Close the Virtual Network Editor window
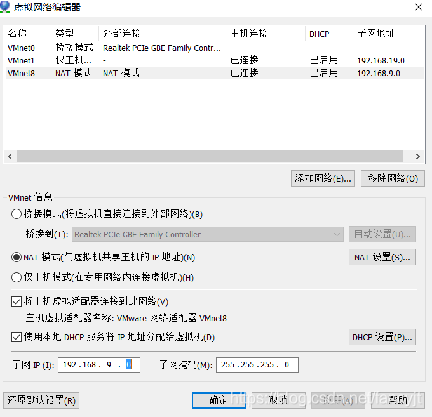The width and height of the screenshot is (432, 417). point(419,7)
